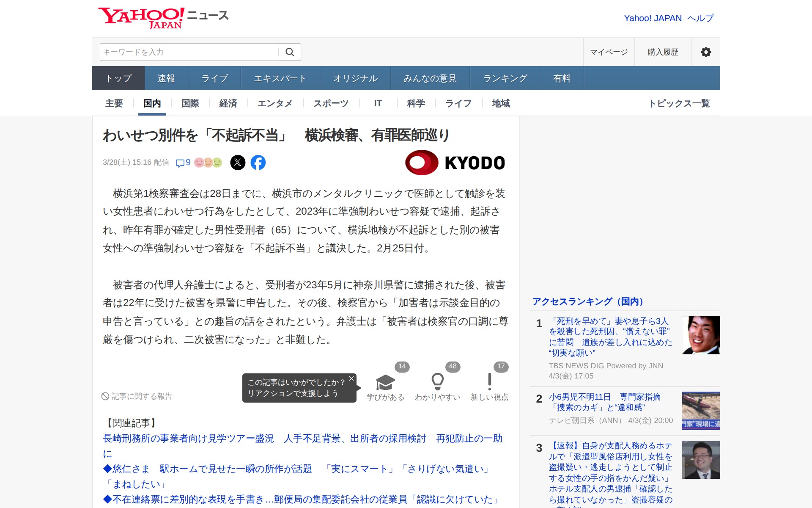812x508 pixels.
Task: Open ranking item 2 thumbnail image
Action: [x=700, y=411]
